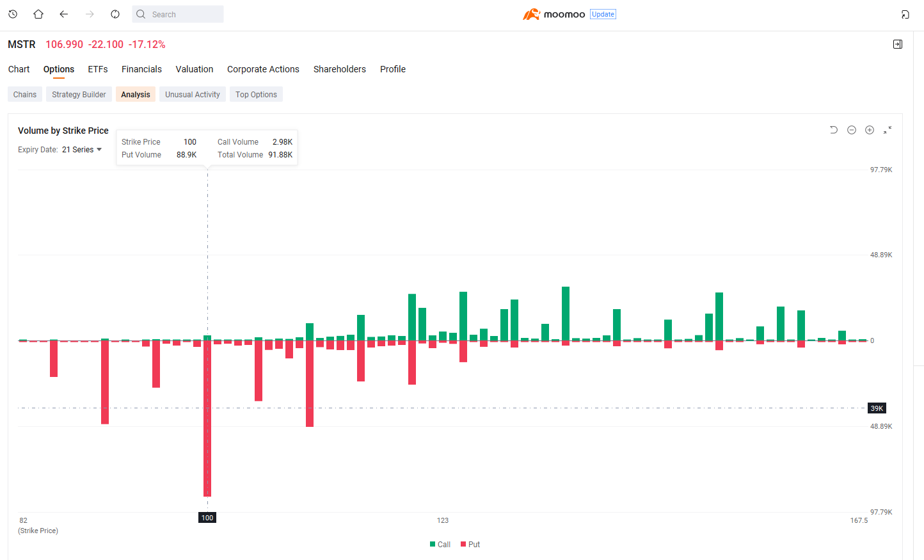This screenshot has height=560, width=924.
Task: Toggle the Call legend item
Action: click(x=440, y=544)
